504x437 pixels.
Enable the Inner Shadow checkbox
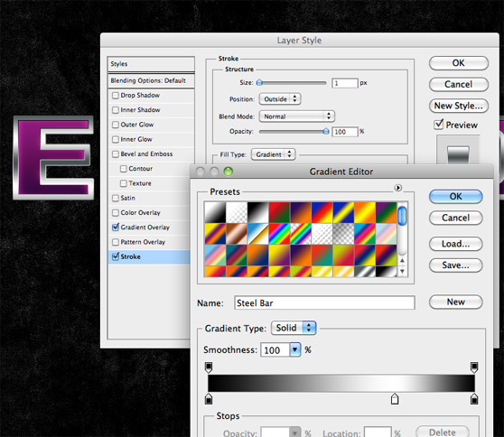tap(116, 110)
